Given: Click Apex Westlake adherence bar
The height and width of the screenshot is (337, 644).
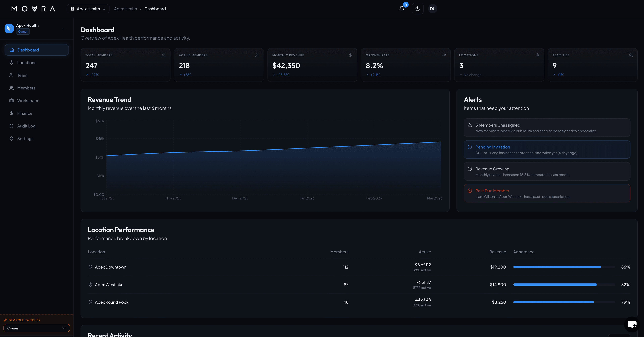Looking at the screenshot, I should tap(564, 285).
